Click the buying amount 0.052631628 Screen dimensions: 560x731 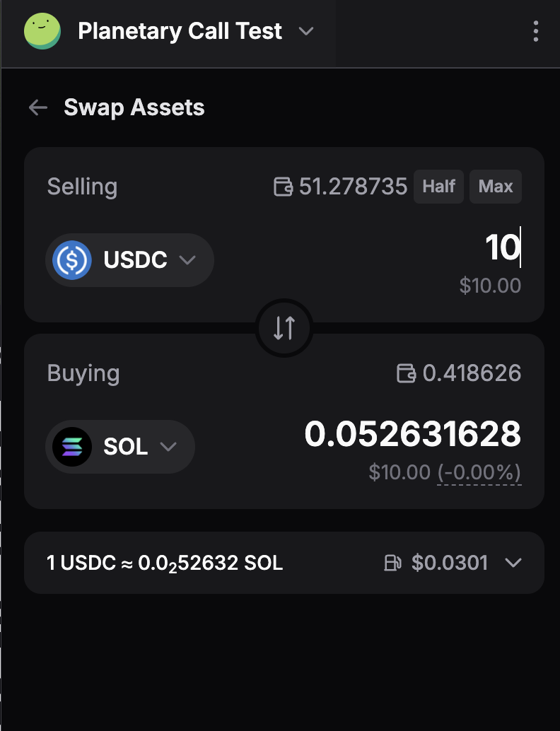coord(412,434)
